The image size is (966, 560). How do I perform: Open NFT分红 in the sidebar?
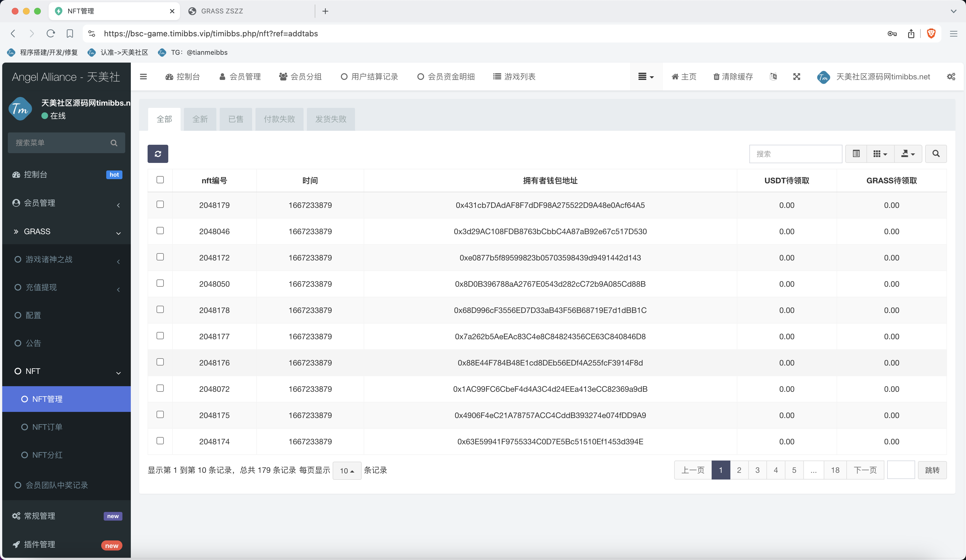pos(66,455)
